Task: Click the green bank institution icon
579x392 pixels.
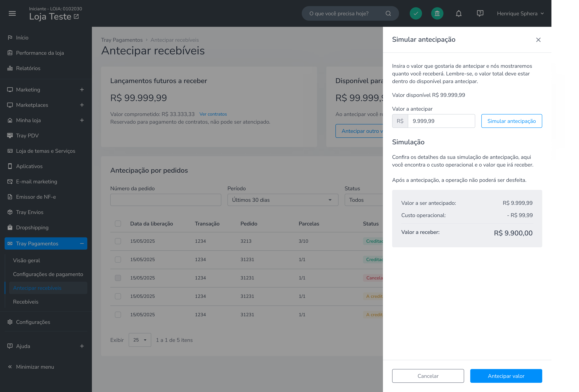Action: tap(437, 13)
